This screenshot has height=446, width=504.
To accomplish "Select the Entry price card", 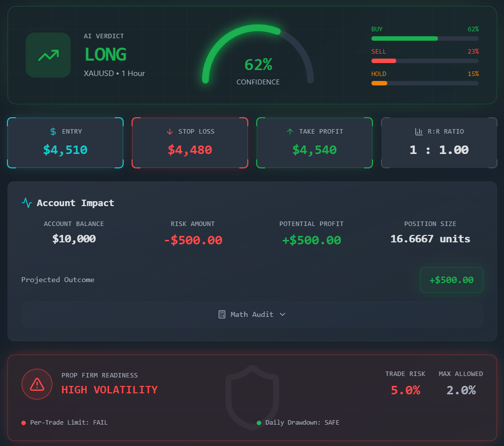I will tap(65, 143).
